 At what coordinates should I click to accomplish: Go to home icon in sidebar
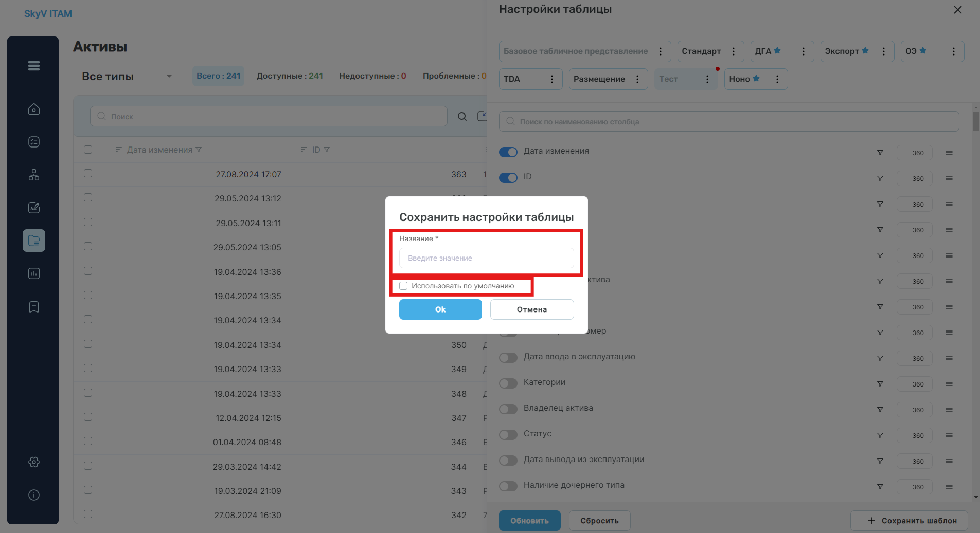34,109
